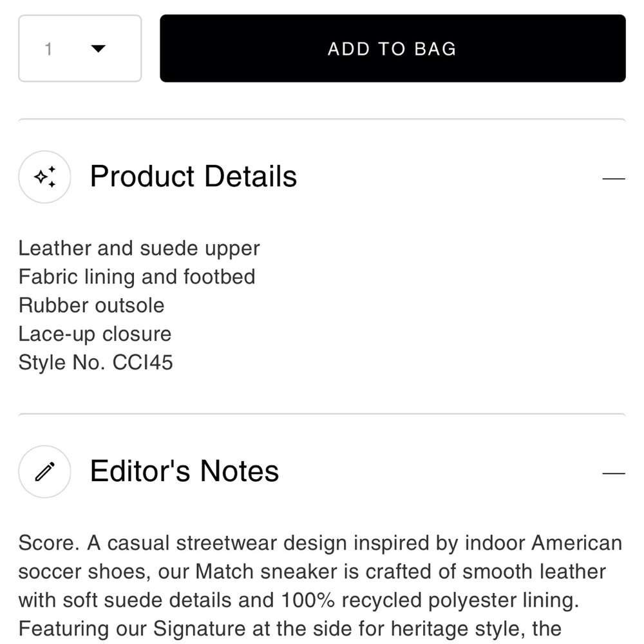Image resolution: width=644 pixels, height=644 pixels.
Task: Click the "Lace-up closure" detail line
Action: tap(95, 334)
